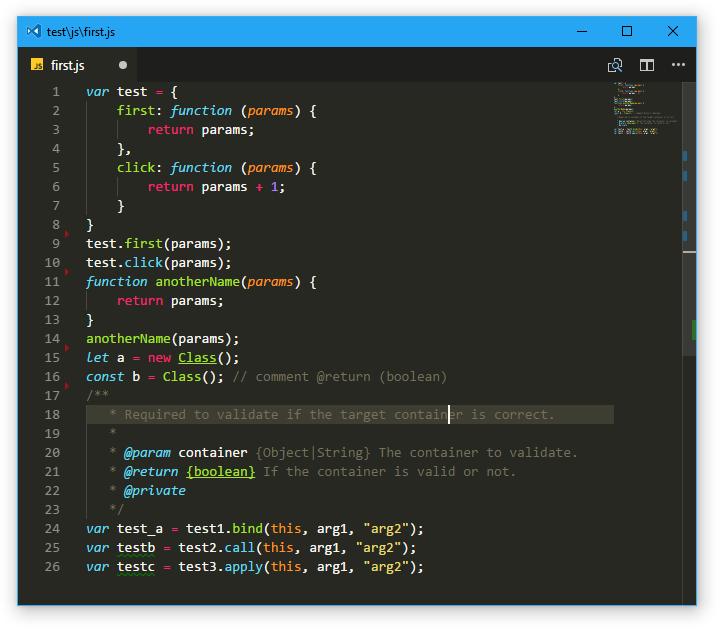The height and width of the screenshot is (628, 718).
Task: Click the @return tag on line 21
Action: [x=151, y=472]
